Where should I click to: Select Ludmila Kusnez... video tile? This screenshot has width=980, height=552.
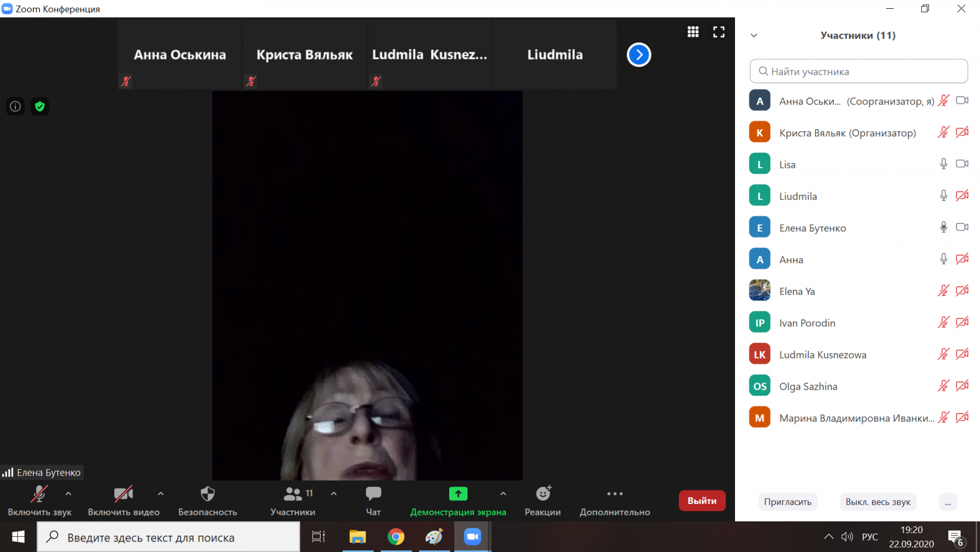430,55
